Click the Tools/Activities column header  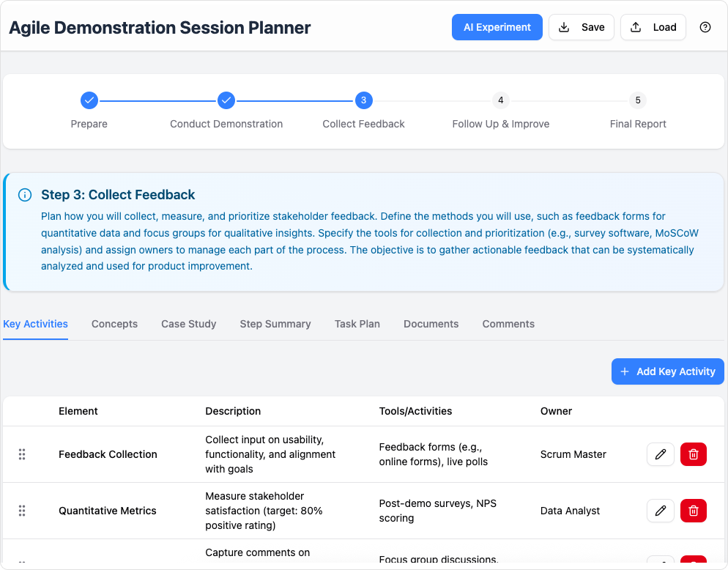click(415, 411)
